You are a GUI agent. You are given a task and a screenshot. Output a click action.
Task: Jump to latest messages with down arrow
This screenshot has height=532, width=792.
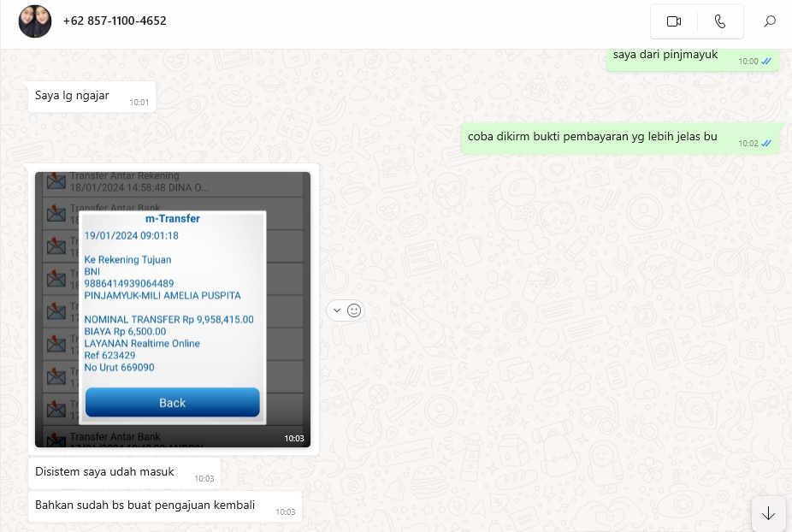click(x=768, y=514)
